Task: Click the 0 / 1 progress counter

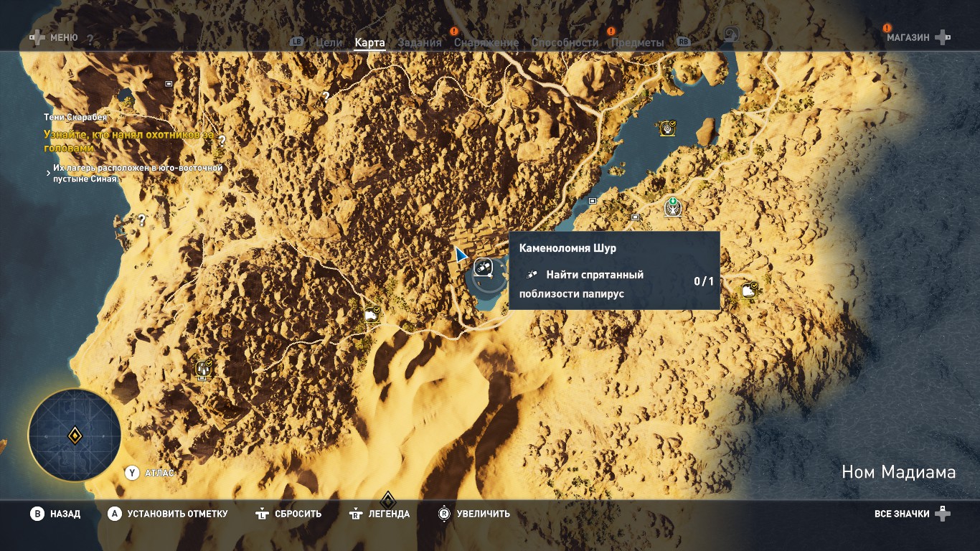Action: (x=704, y=281)
